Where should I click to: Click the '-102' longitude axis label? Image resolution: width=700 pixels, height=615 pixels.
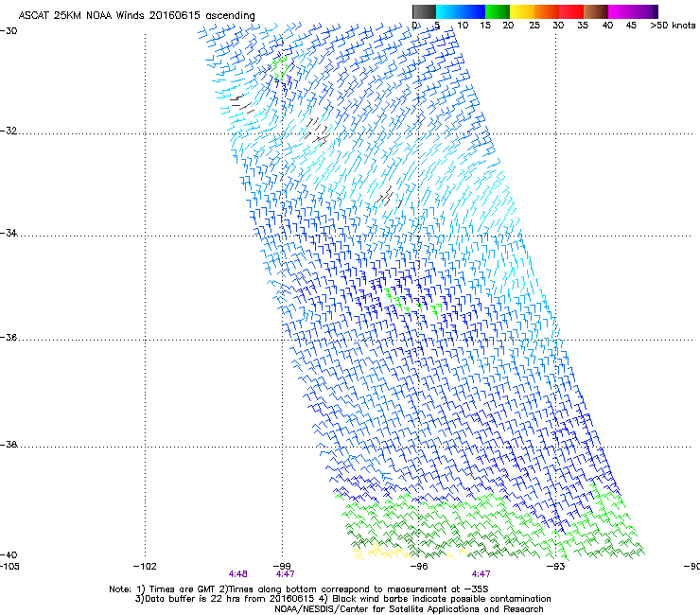pos(145,567)
